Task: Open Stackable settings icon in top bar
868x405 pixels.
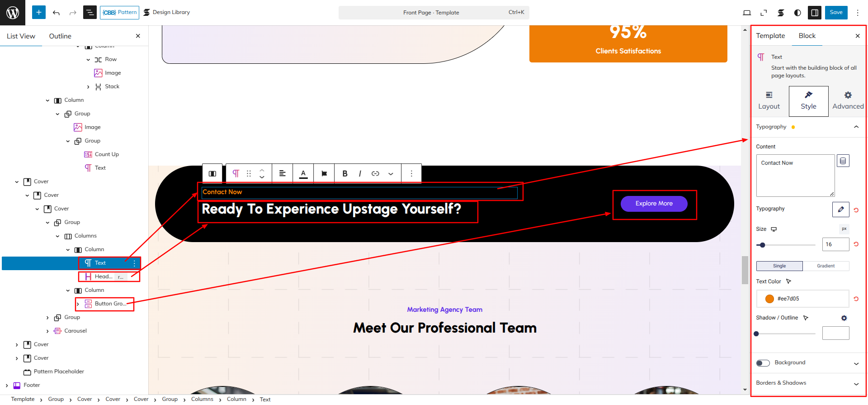Action: coord(781,13)
